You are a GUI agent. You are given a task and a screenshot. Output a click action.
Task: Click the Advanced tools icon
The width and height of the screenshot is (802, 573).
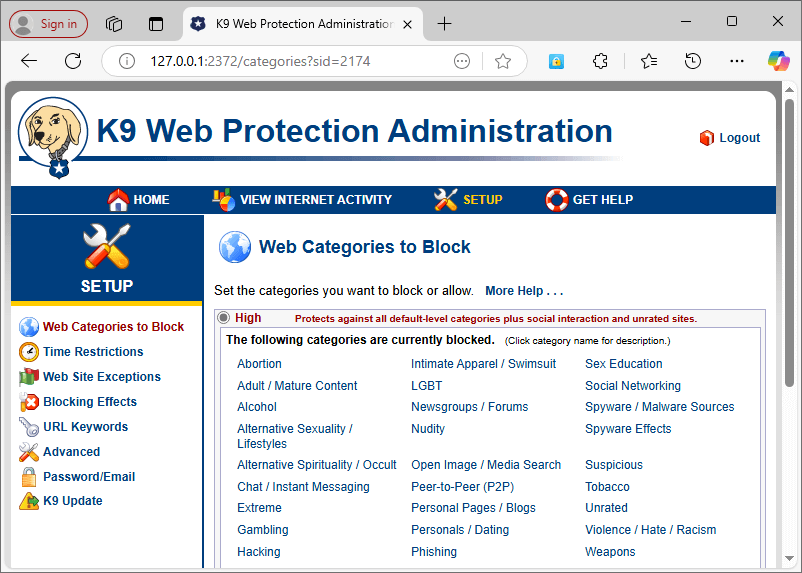pos(28,452)
